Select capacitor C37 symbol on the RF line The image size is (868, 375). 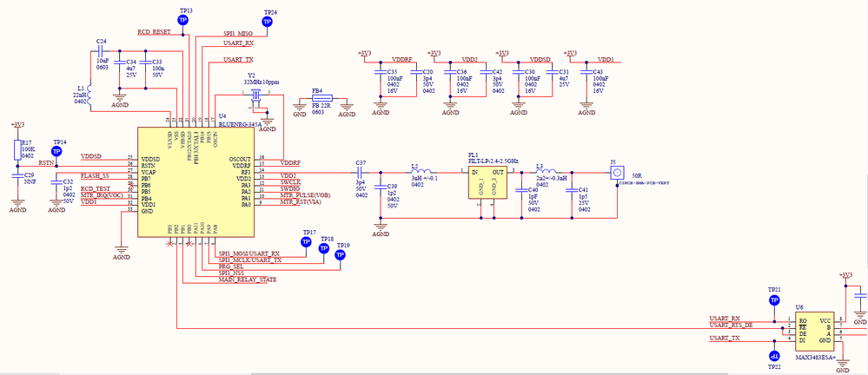[361, 173]
